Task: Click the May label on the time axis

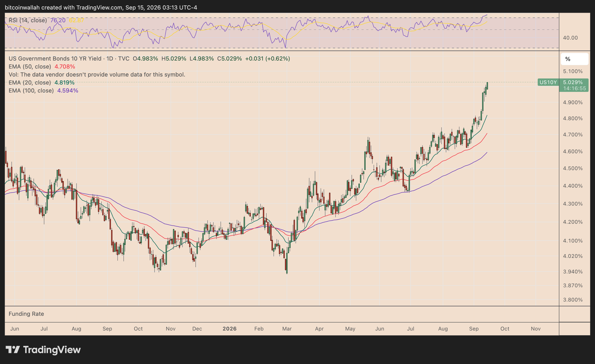Action: [x=350, y=329]
